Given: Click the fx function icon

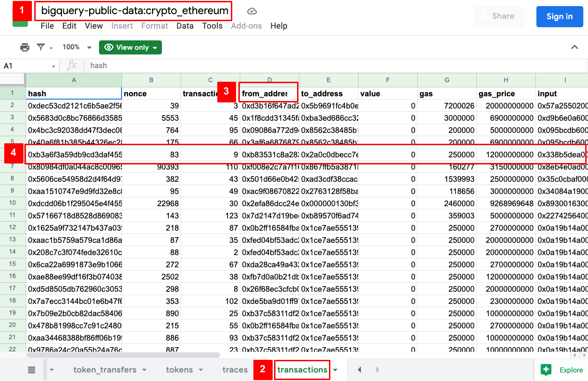Looking at the screenshot, I should [72, 66].
